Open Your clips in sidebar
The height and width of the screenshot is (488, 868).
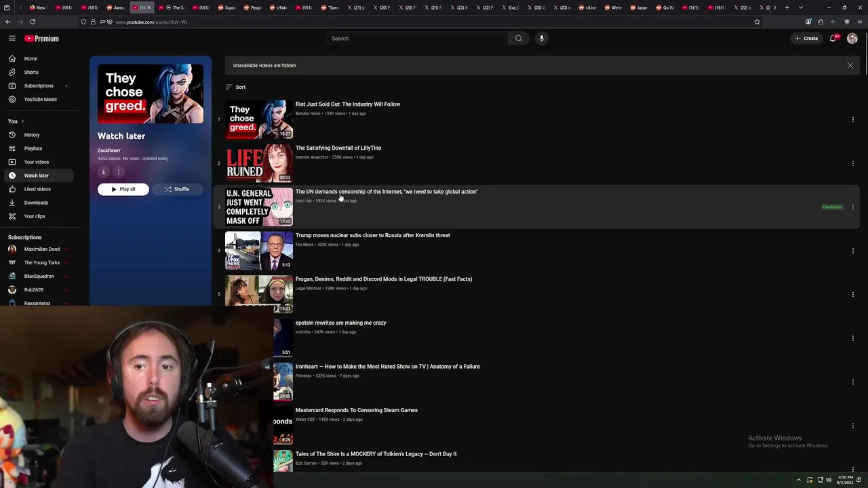[x=37, y=216]
